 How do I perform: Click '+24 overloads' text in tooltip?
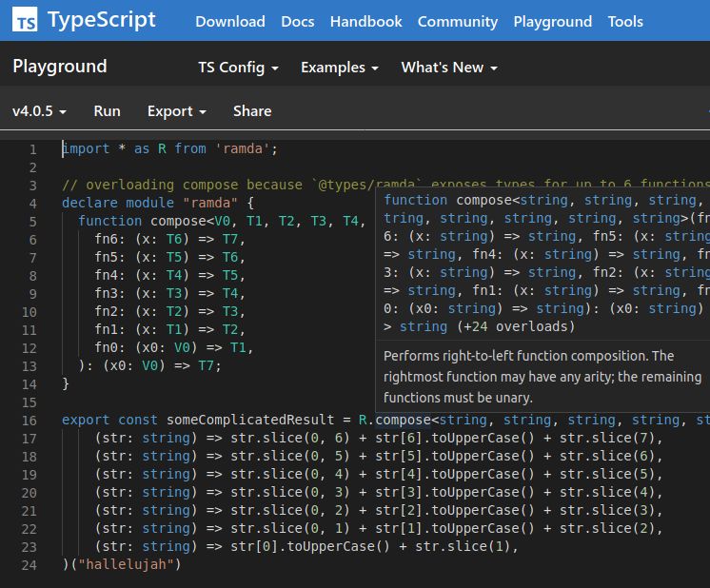coord(516,326)
